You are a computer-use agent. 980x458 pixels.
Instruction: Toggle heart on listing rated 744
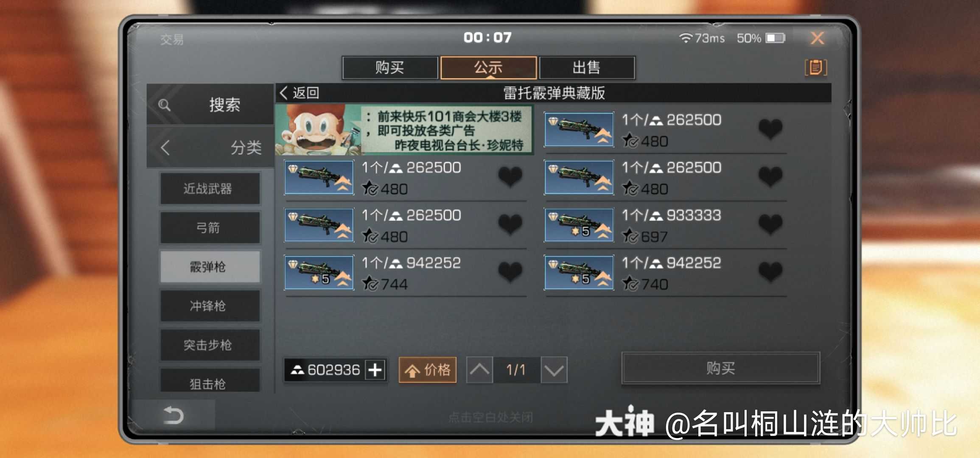pos(510,272)
